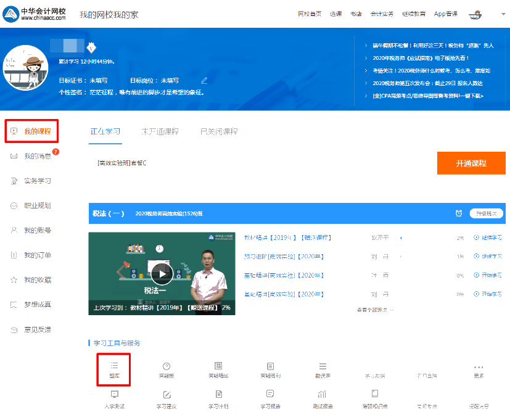Open the 答疑板 Q&A board
The width and height of the screenshot is (510, 420).
pyautogui.click(x=165, y=369)
